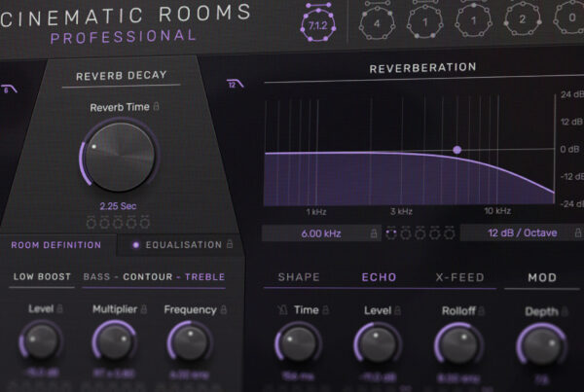584x392 pixels.
Task: Click the Echo Time knob
Action: click(298, 343)
